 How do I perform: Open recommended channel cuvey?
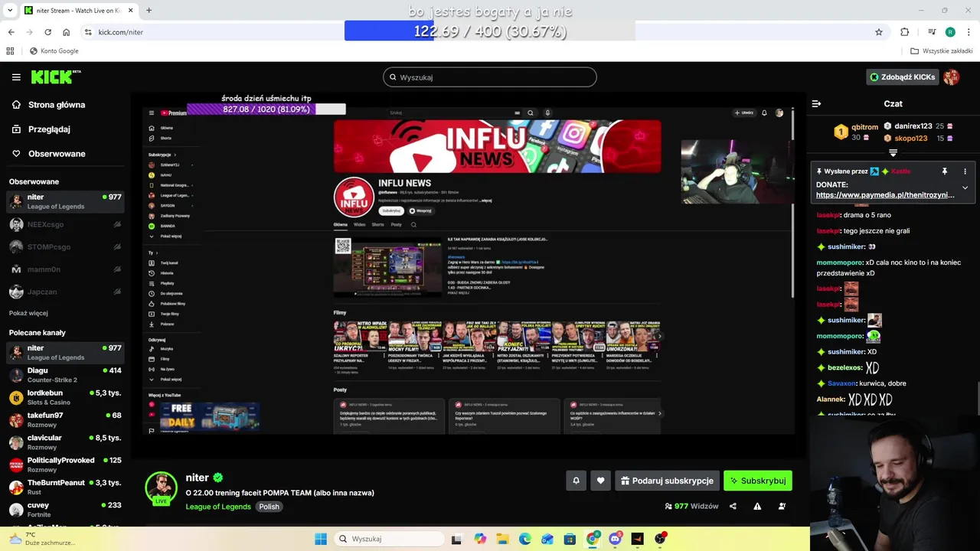(65, 510)
